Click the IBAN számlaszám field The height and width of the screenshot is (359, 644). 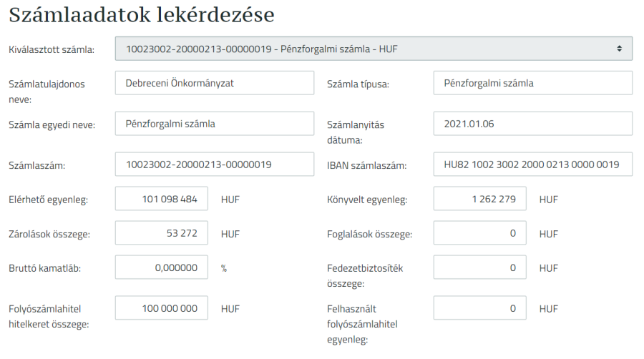tap(532, 164)
